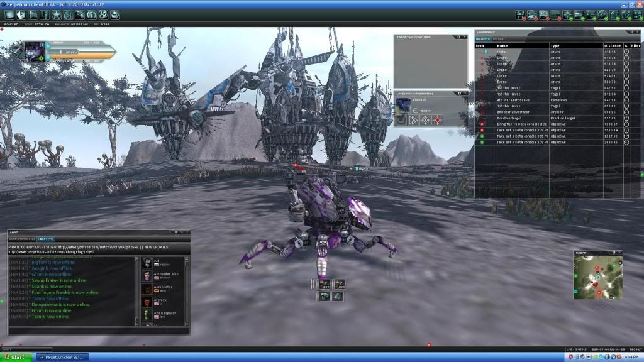Sort landmarks by Distance column header
This screenshot has width=644, height=362.
[x=613, y=45]
